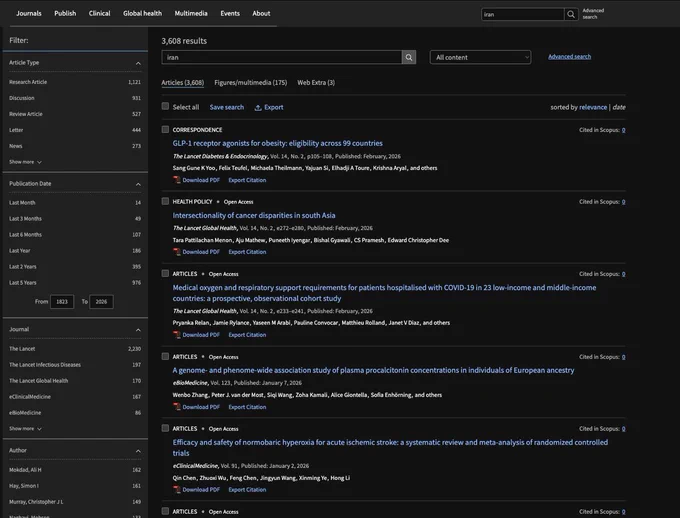Click the Save search link
680x518 pixels.
tap(227, 107)
